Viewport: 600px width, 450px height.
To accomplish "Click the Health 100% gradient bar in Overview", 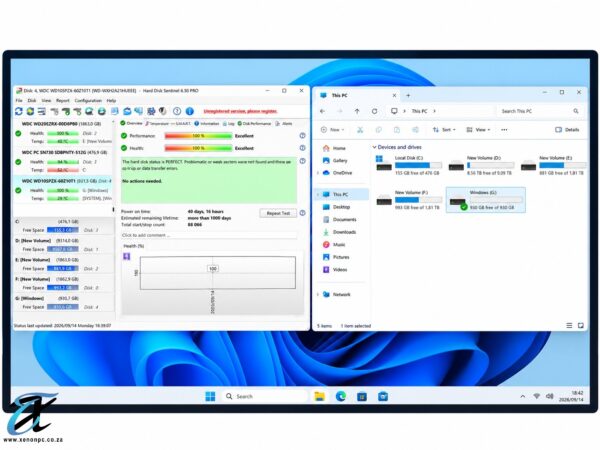I will pyautogui.click(x=198, y=148).
